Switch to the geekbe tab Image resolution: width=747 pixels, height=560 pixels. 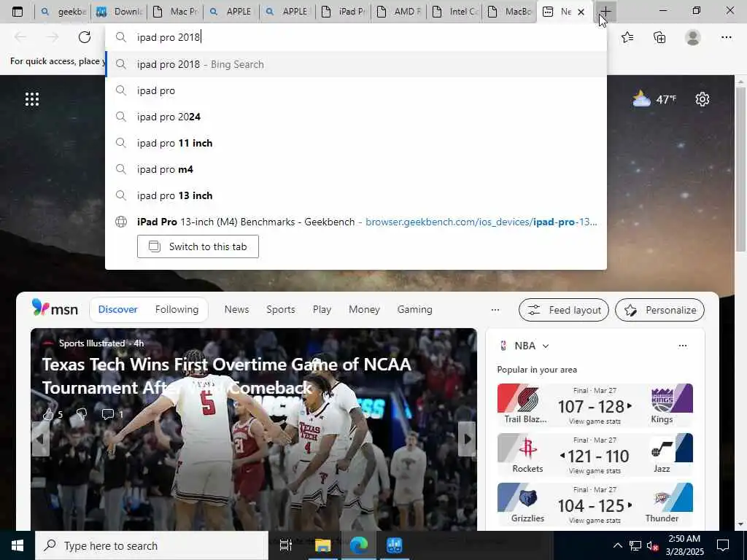click(63, 12)
